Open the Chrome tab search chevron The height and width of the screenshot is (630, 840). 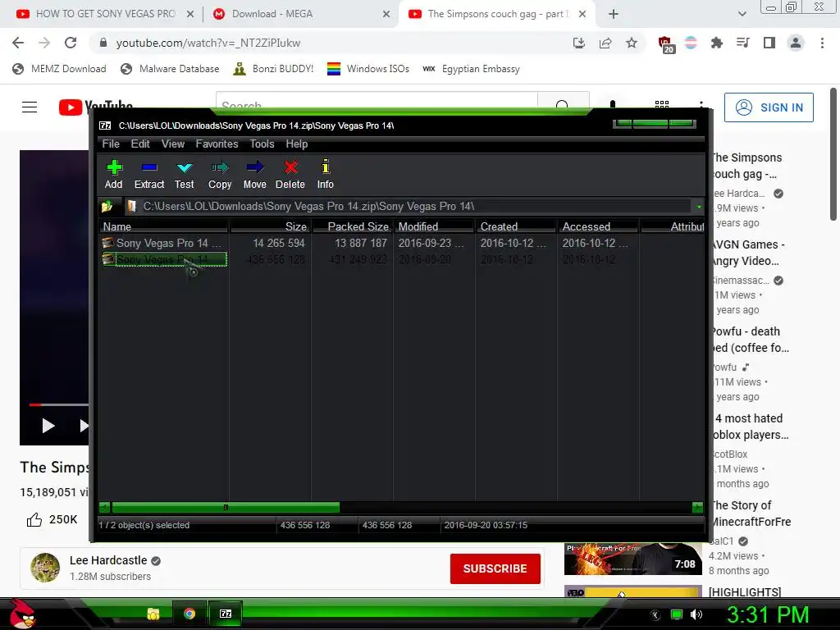tap(742, 15)
